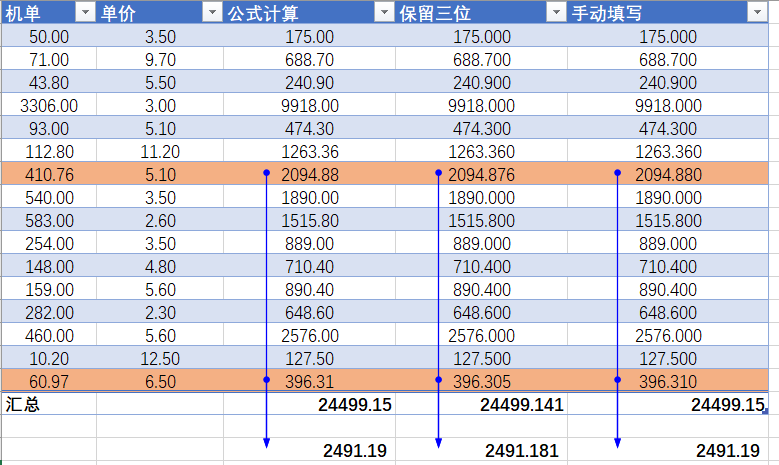Select cell 460.00 in 机单 column

49,336
